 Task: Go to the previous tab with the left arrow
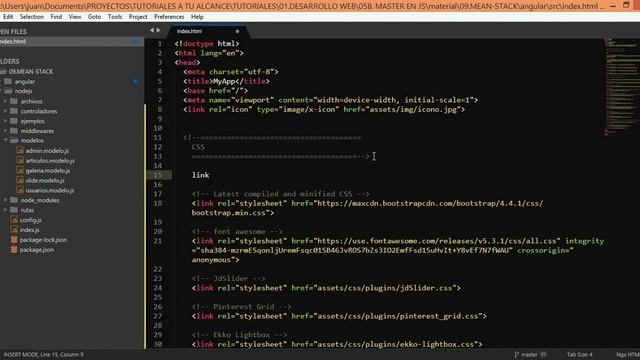tap(151, 30)
